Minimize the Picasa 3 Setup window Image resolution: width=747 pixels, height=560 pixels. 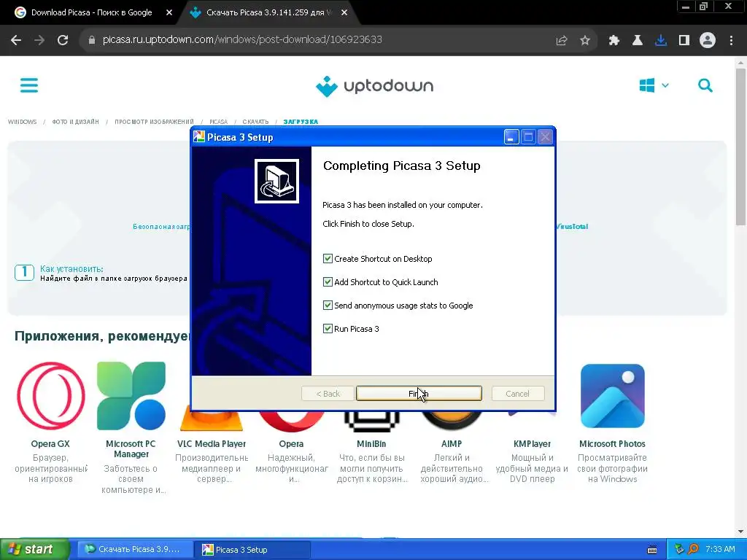[511, 137]
